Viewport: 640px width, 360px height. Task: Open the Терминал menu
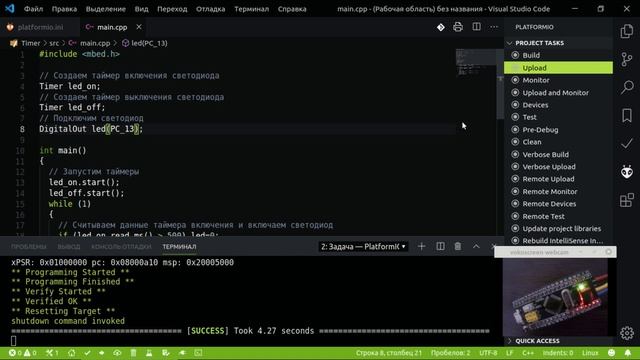pos(251,9)
